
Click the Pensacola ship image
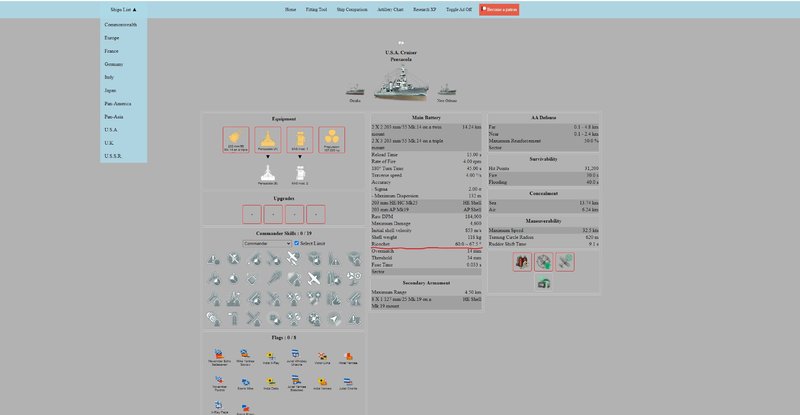[x=402, y=82]
